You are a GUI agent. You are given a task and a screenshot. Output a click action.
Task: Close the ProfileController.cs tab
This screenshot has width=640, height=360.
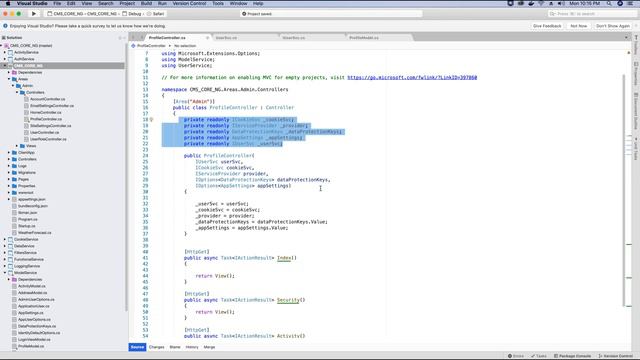(207, 38)
